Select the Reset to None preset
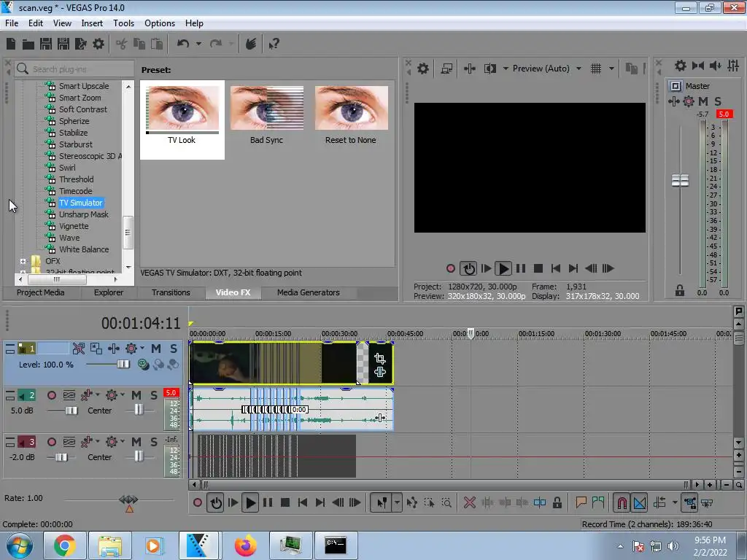747x560 pixels. [x=351, y=115]
